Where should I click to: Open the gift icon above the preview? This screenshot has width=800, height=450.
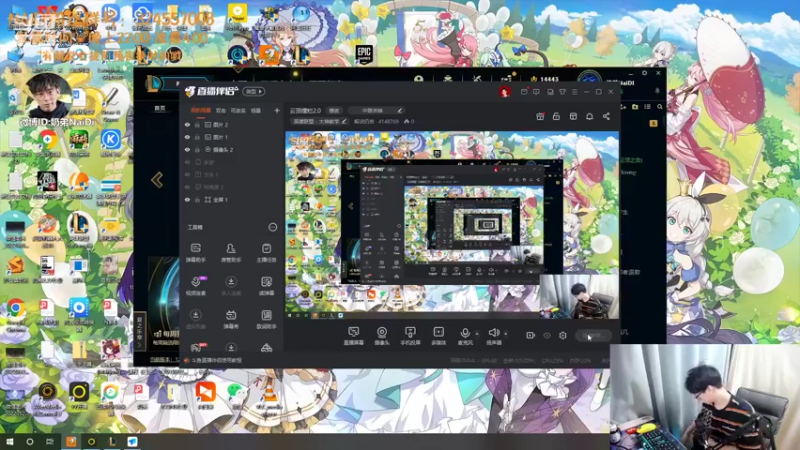540,116
